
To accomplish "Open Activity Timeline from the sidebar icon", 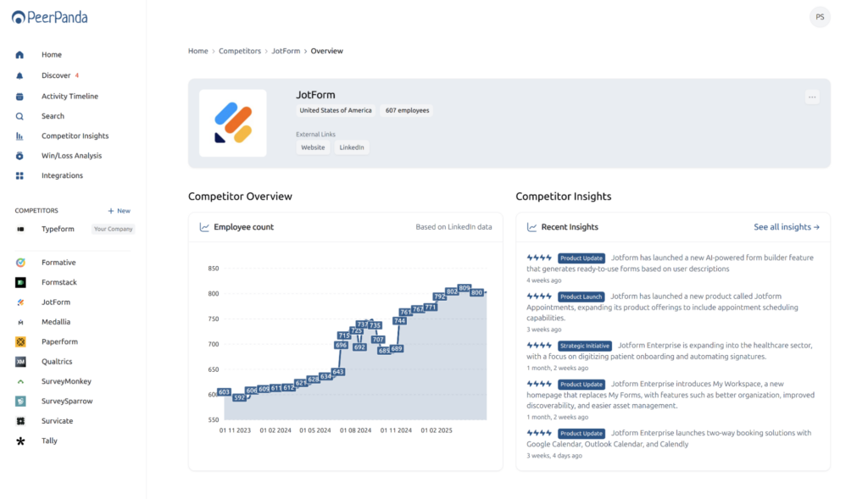I will (x=19, y=96).
